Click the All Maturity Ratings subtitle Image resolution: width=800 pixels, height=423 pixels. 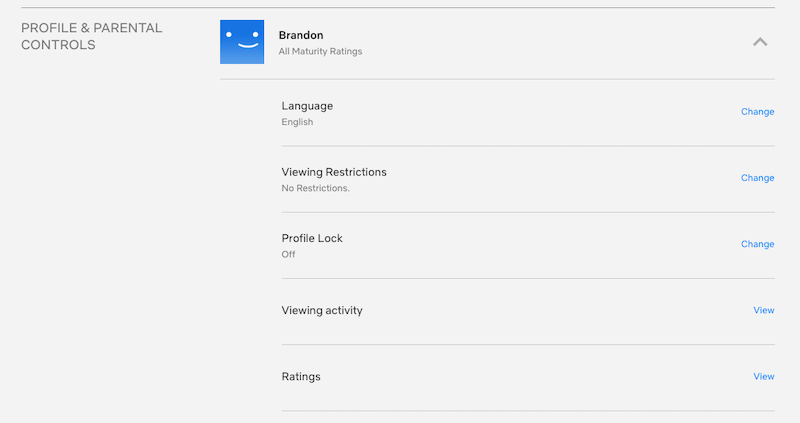point(320,51)
